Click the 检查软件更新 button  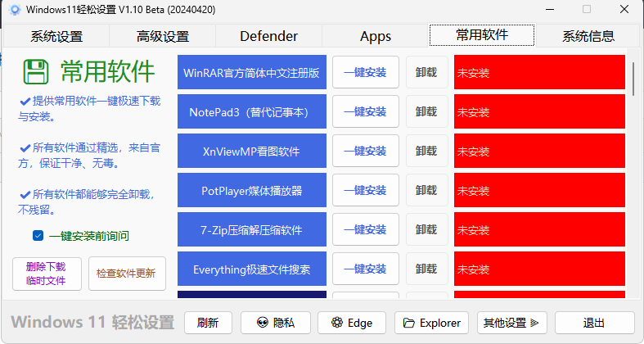click(125, 274)
